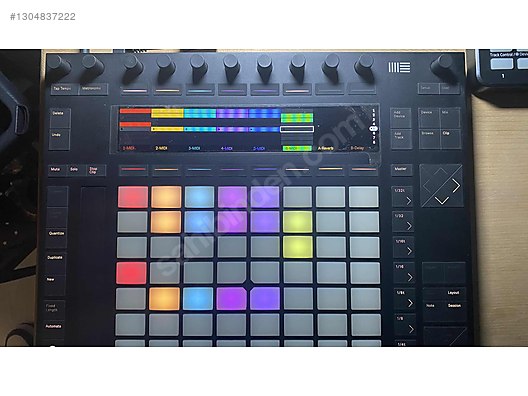Select 2-MIDI track on the display
This screenshot has height=396, width=528.
click(x=162, y=148)
